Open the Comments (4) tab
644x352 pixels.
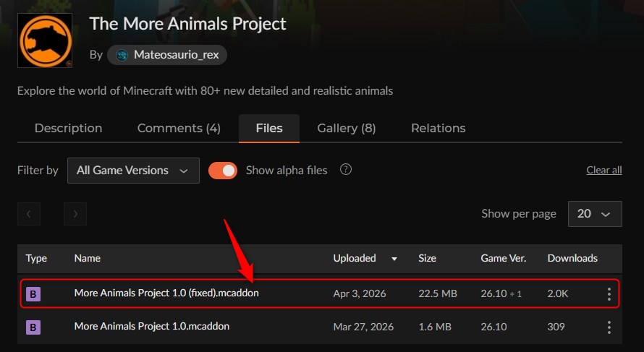pos(179,128)
